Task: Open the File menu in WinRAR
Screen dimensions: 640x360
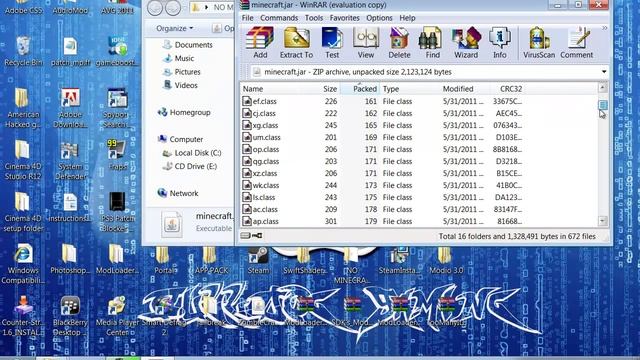Action: coord(247,18)
